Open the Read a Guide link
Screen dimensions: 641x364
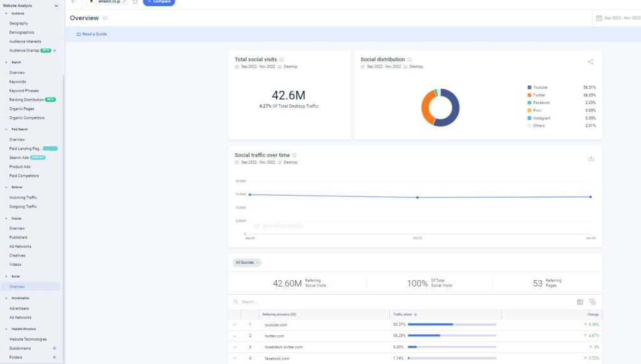point(91,34)
